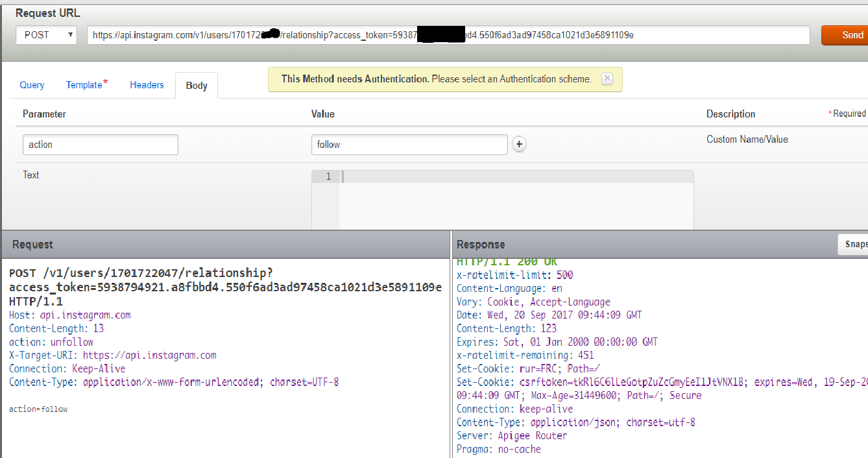This screenshot has height=458, width=868.
Task: Focus the 'follow' value field
Action: (x=409, y=145)
